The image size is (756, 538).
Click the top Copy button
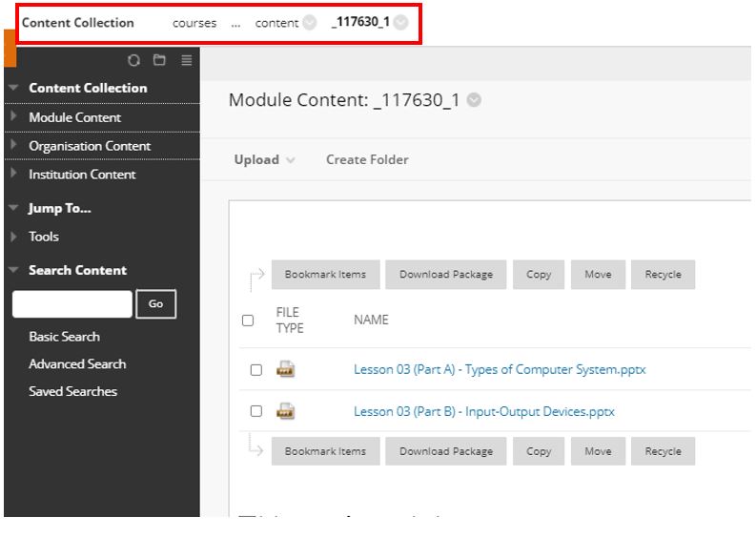[x=539, y=275]
